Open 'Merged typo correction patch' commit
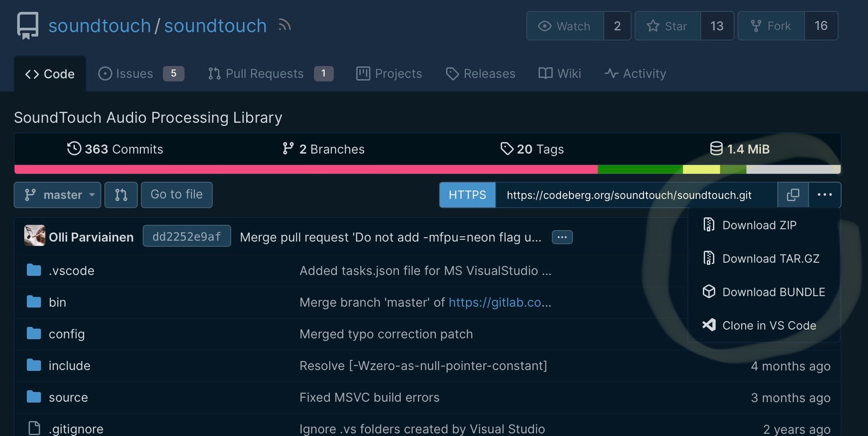Screen dimensions: 868x436 386,334
